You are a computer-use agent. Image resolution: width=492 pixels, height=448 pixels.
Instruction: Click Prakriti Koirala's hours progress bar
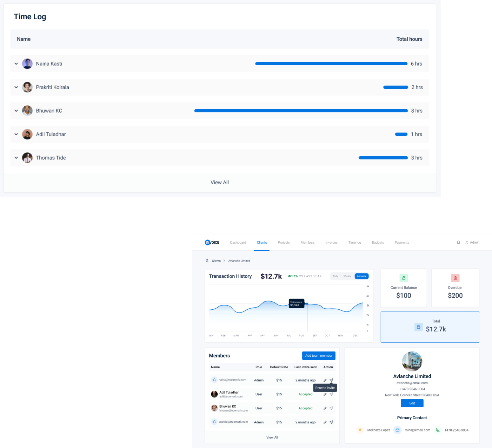pyautogui.click(x=395, y=87)
